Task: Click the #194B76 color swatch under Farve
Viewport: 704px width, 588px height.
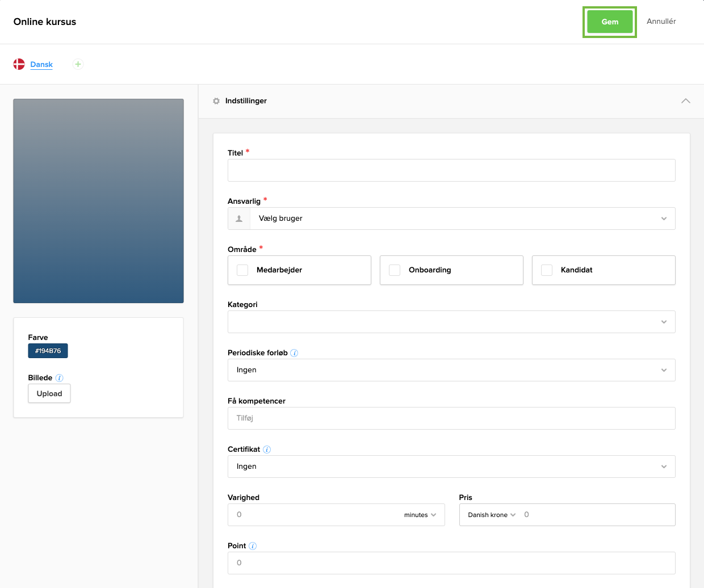Action: click(x=48, y=351)
